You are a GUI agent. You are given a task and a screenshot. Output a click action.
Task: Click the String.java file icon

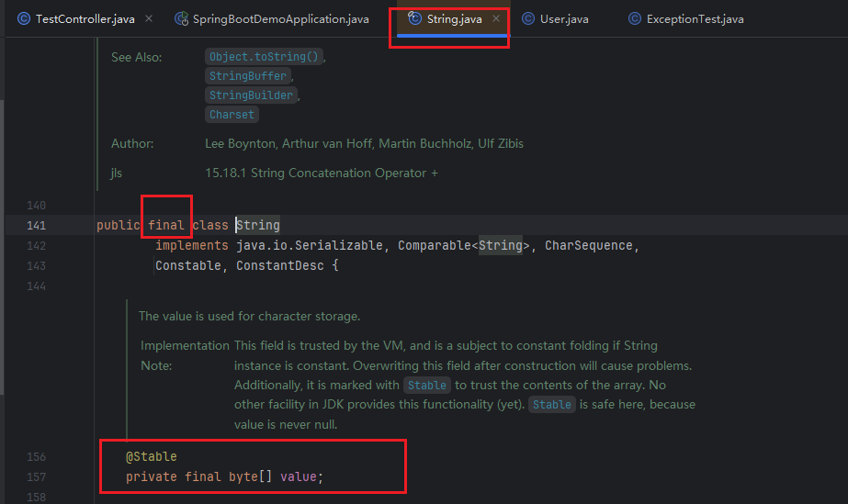(x=414, y=18)
